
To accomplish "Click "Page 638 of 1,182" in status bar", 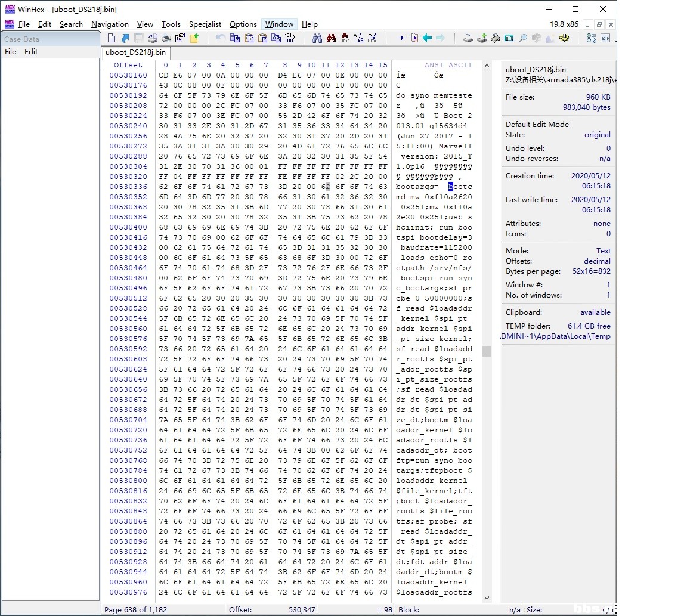I will pos(136,610).
